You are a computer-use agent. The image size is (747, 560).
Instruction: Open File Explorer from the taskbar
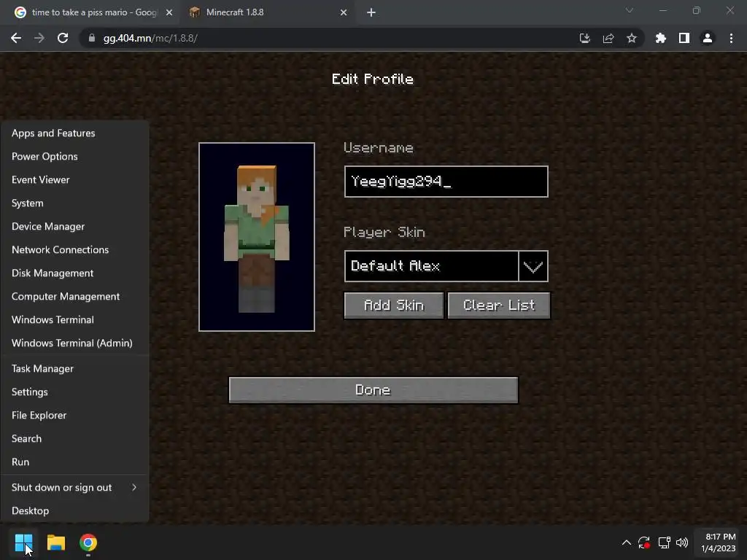coord(55,542)
